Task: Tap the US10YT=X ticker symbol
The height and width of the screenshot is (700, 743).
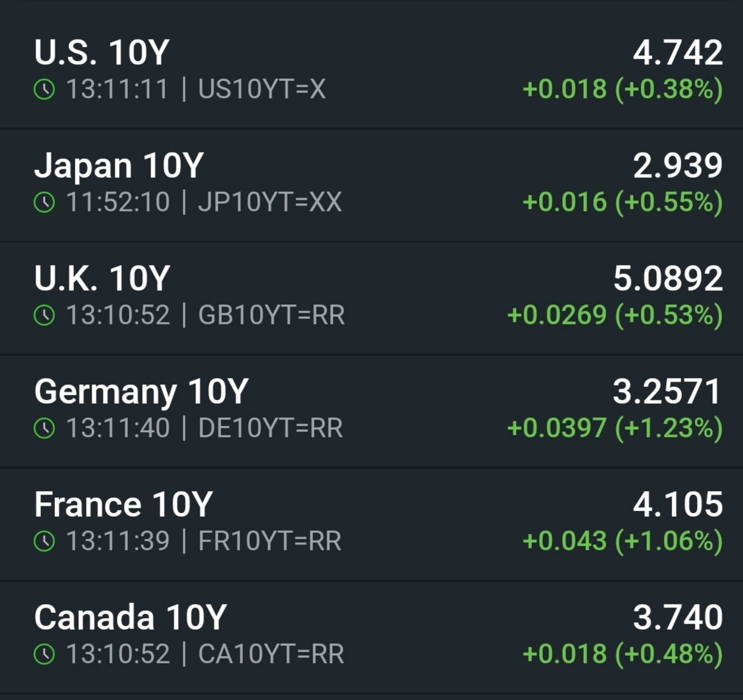Action: [x=262, y=89]
